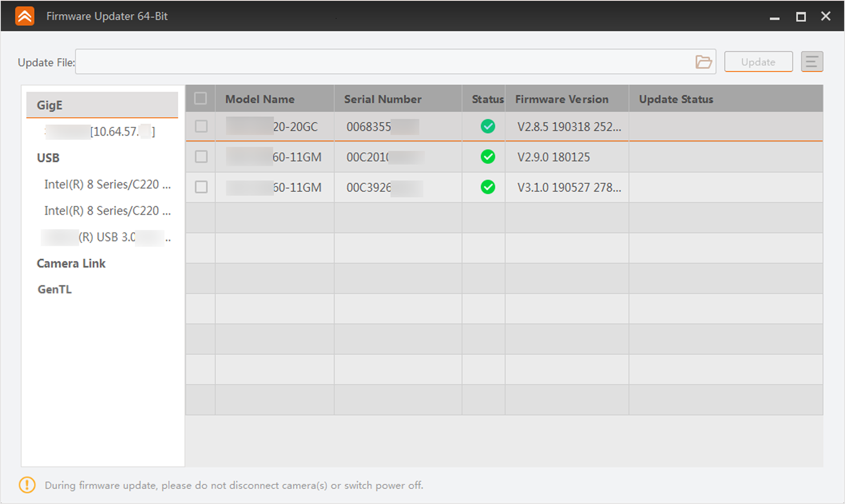Check the box for serial 00C201 camera
Image resolution: width=845 pixels, height=504 pixels.
tap(201, 157)
